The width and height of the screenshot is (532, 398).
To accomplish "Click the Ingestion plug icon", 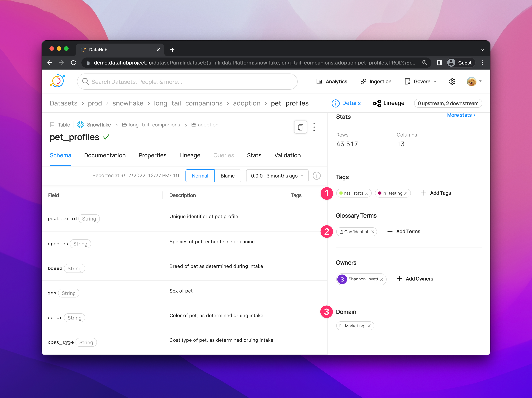I will [363, 82].
